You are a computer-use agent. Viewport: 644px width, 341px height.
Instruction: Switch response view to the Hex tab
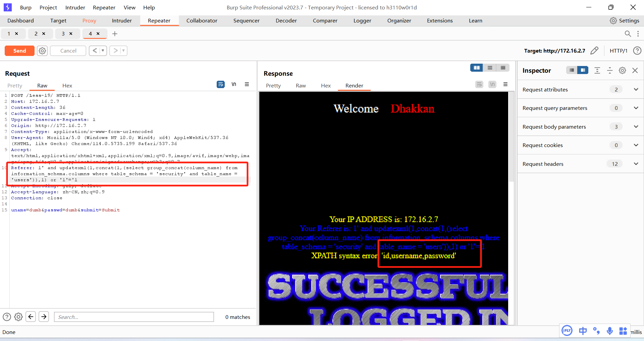[326, 85]
